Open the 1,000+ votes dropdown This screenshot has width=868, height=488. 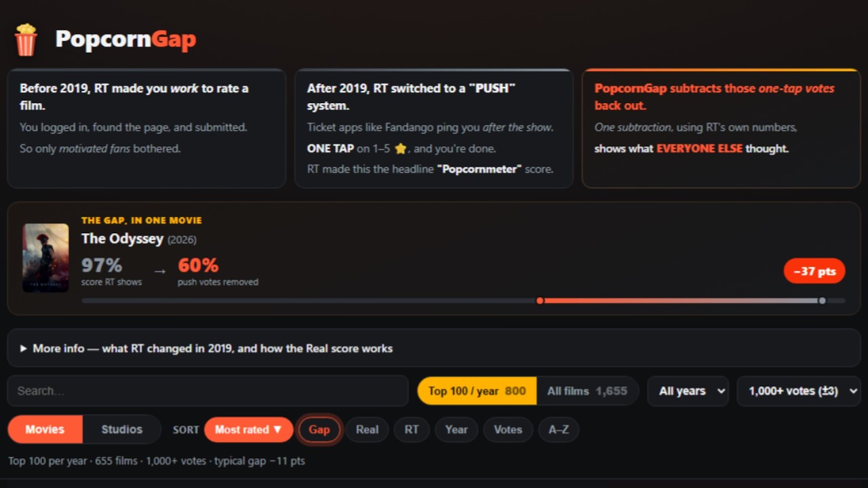(799, 390)
